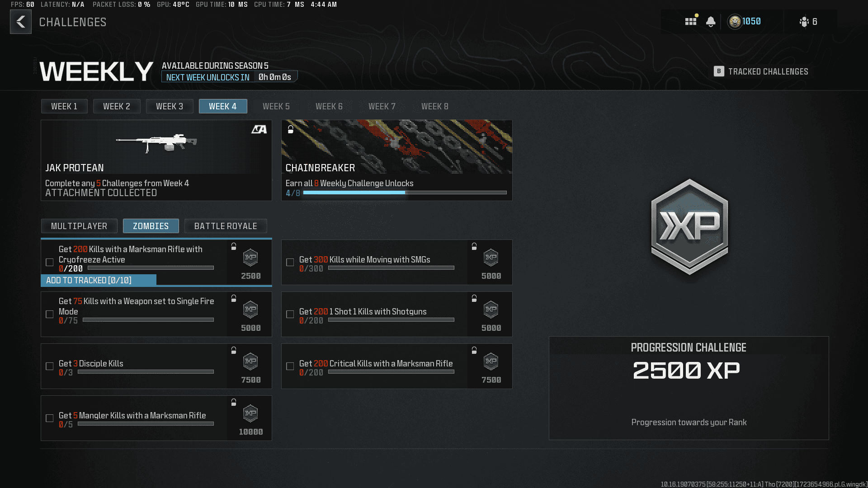Screen dimensions: 868x488
Task: Open the notifications bell
Action: coord(711,22)
